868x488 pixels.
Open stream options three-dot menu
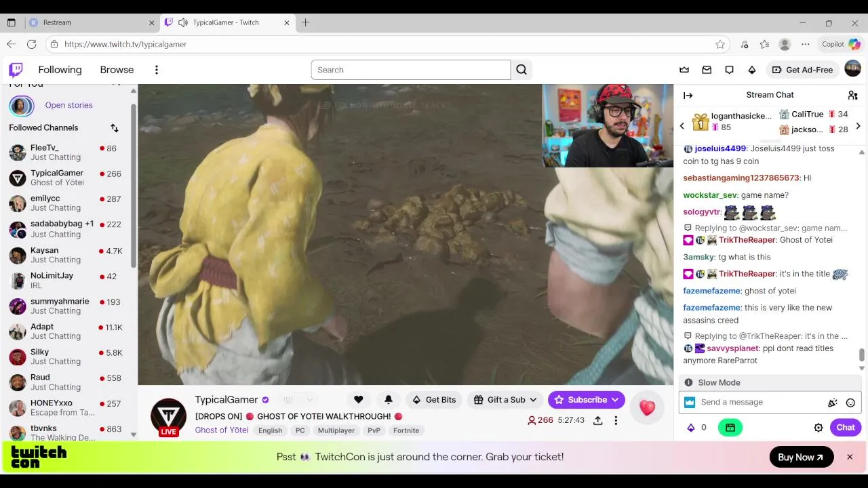point(616,420)
